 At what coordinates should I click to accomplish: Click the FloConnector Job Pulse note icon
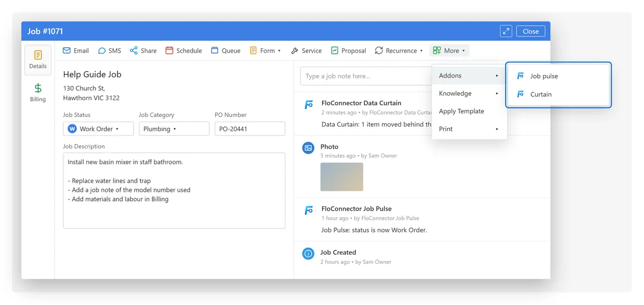click(309, 211)
